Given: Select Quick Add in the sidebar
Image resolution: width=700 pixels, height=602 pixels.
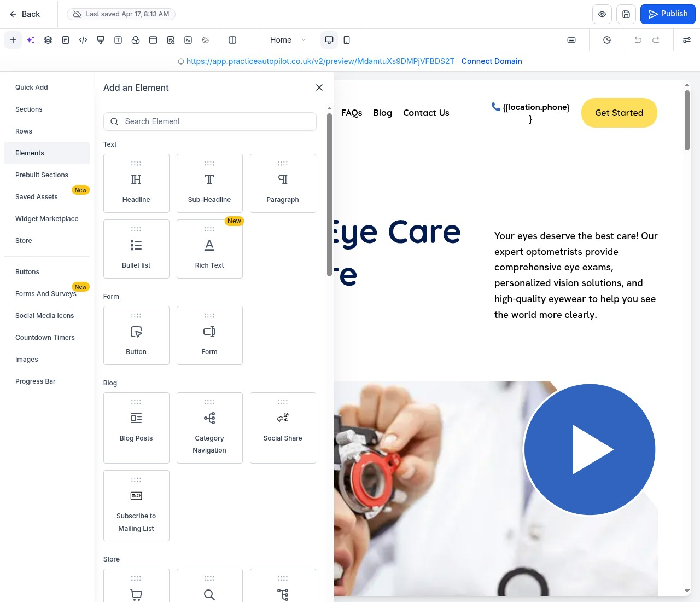Looking at the screenshot, I should (x=47, y=88).
